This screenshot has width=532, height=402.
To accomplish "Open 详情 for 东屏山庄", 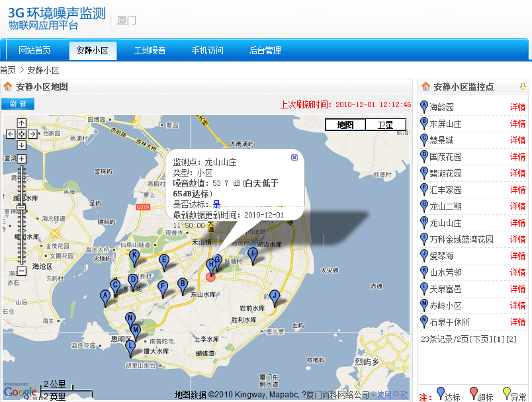I will tap(517, 124).
